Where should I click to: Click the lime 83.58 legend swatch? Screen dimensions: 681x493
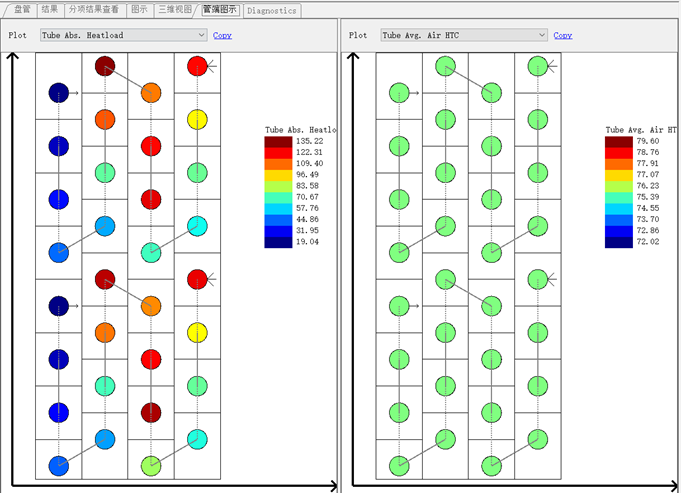(278, 186)
